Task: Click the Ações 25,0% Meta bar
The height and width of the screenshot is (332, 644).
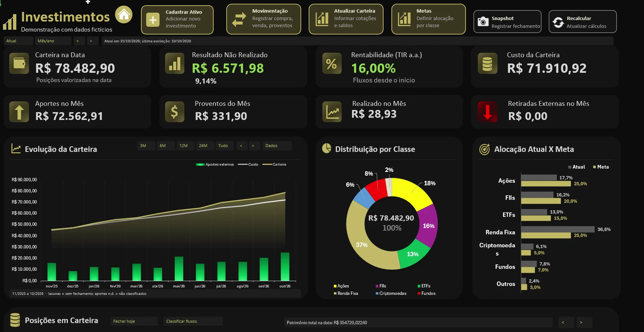Action: click(x=546, y=184)
